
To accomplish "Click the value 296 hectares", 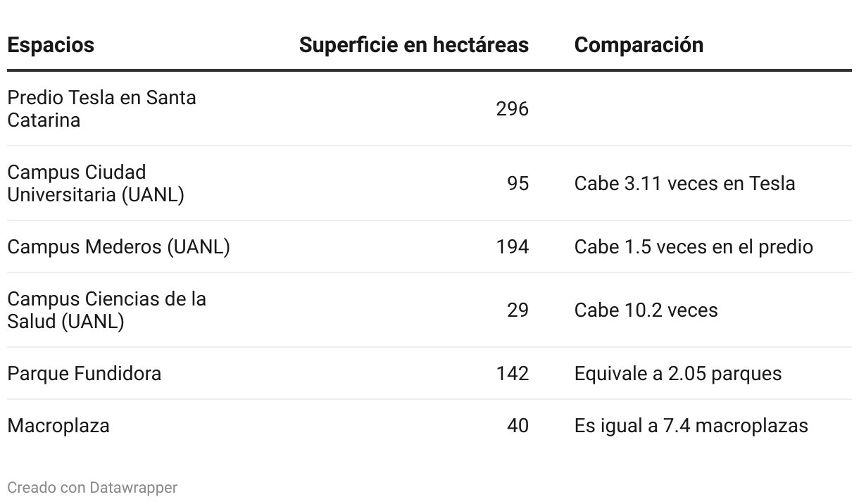I will coord(512,108).
